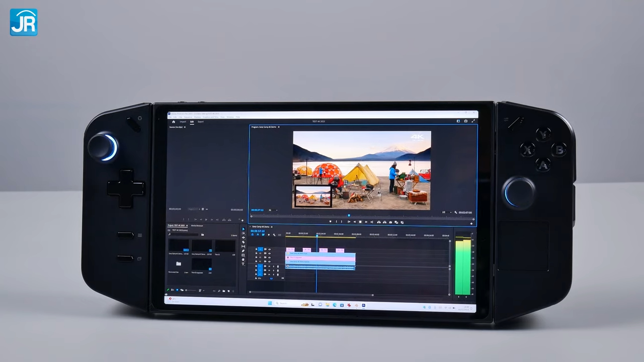Mute the A1 audio track
Screen dimensions: 644x362
click(x=270, y=266)
